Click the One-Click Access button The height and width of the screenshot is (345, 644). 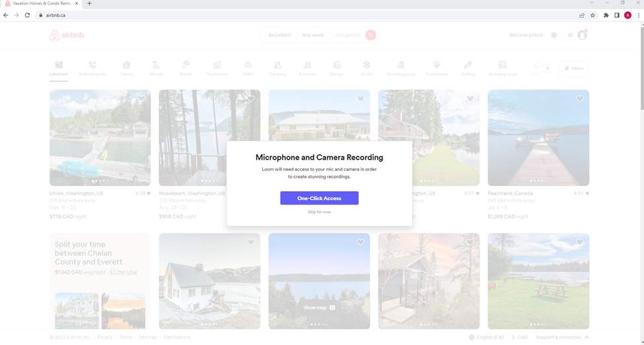pos(319,198)
